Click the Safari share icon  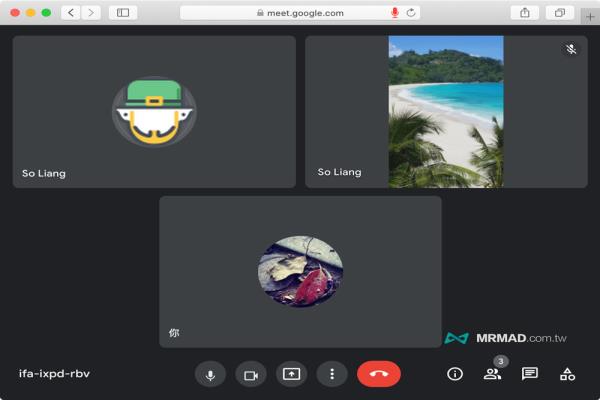(525, 13)
